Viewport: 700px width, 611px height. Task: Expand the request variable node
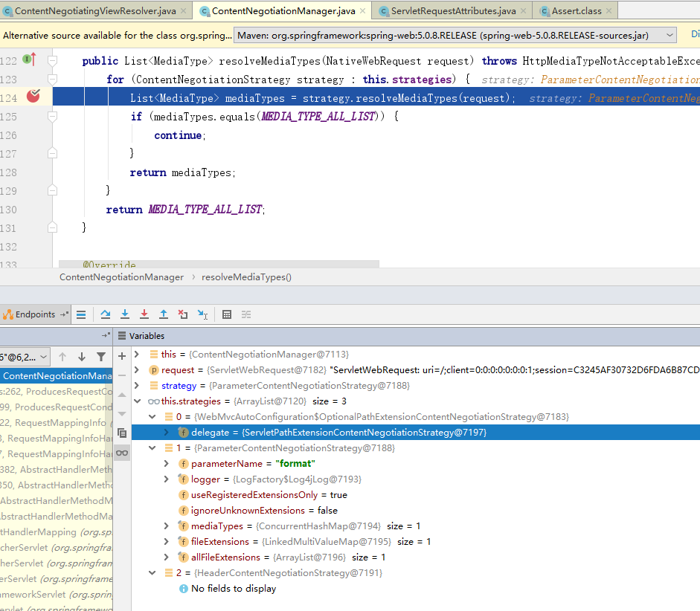pyautogui.click(x=137, y=369)
